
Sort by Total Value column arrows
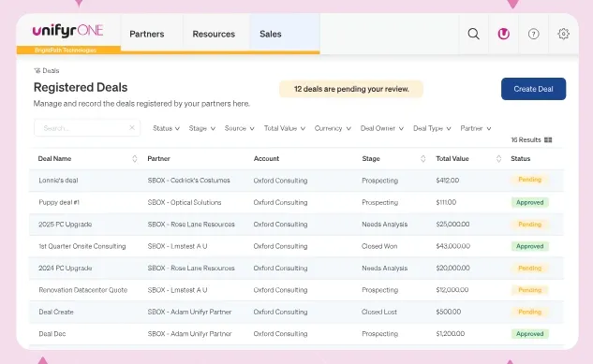(x=498, y=158)
